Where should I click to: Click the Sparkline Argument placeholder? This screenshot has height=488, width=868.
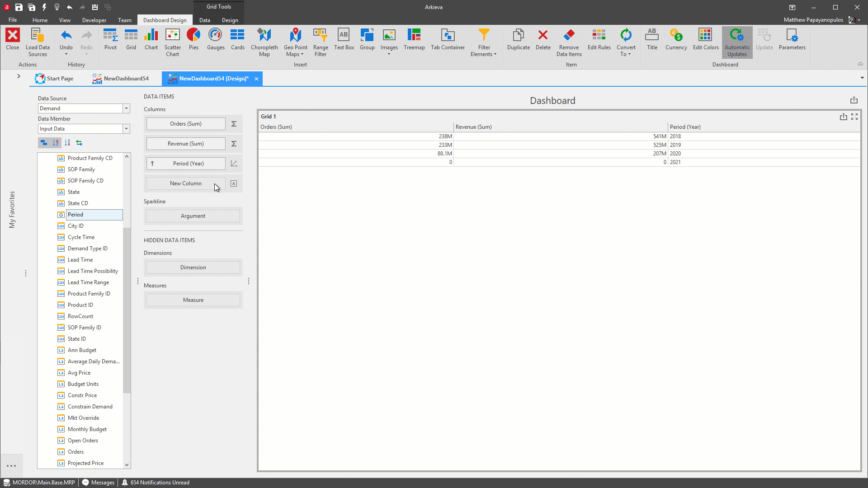tap(193, 216)
